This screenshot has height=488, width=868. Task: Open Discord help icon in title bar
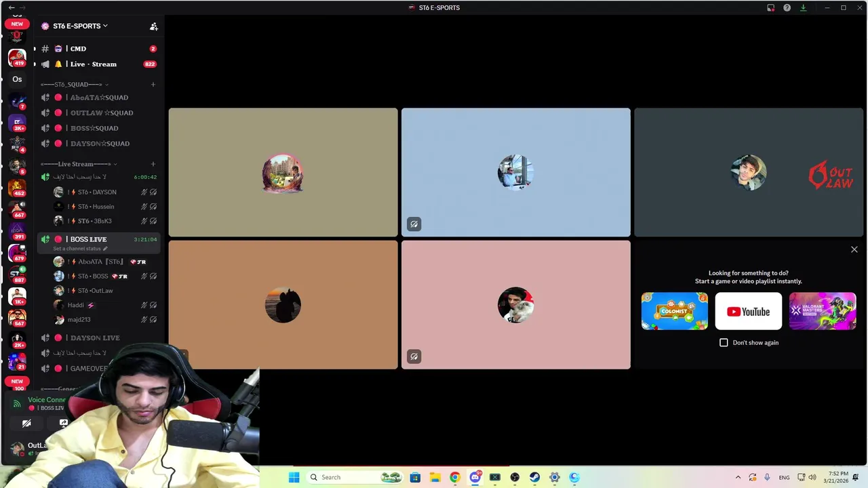click(x=787, y=8)
